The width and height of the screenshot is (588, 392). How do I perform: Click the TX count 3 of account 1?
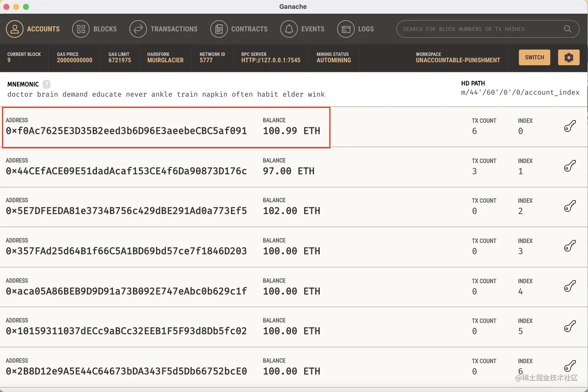(474, 171)
